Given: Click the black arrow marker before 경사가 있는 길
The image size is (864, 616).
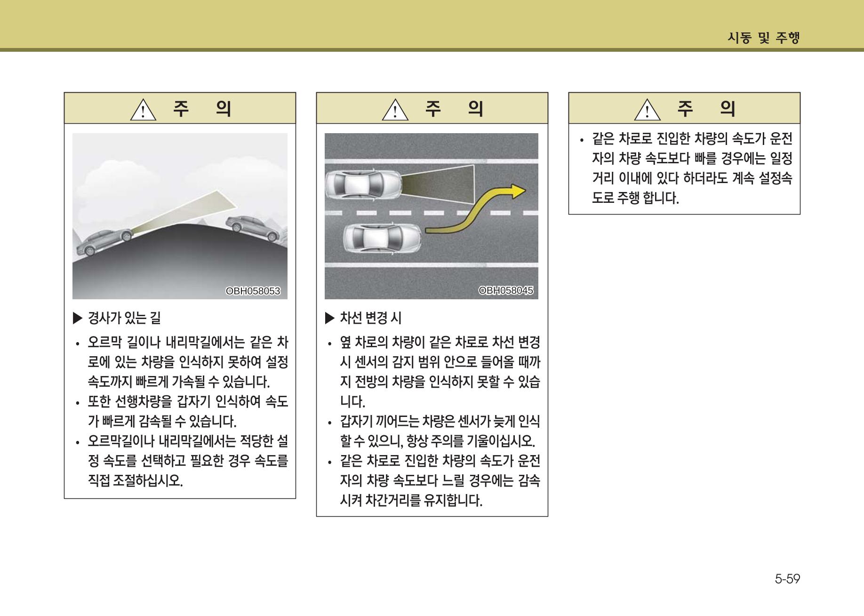Looking at the screenshot, I should (78, 319).
